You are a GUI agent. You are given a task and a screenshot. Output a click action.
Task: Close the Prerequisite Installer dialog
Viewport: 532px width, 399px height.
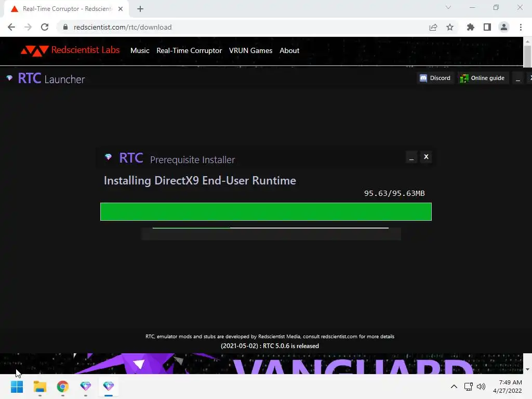point(426,157)
